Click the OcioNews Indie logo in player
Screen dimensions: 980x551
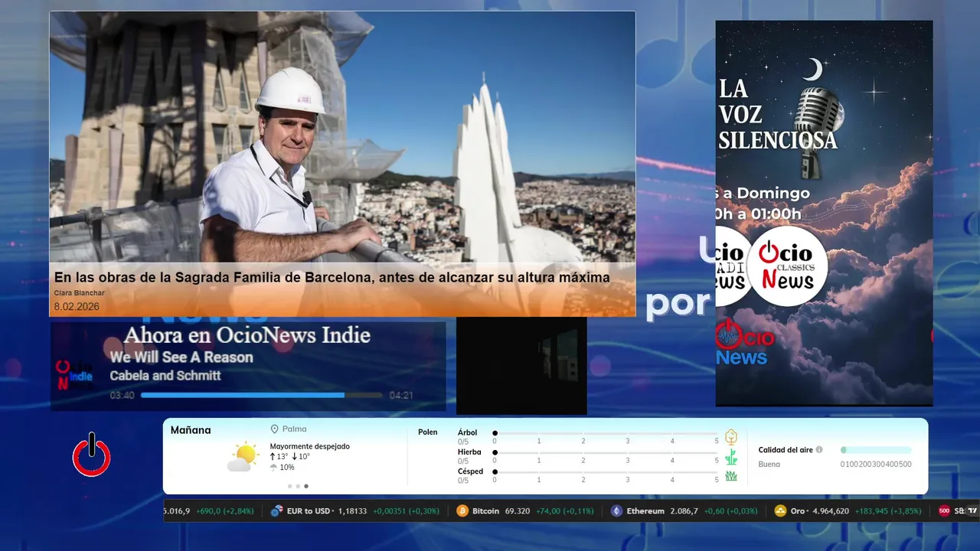pos(75,376)
